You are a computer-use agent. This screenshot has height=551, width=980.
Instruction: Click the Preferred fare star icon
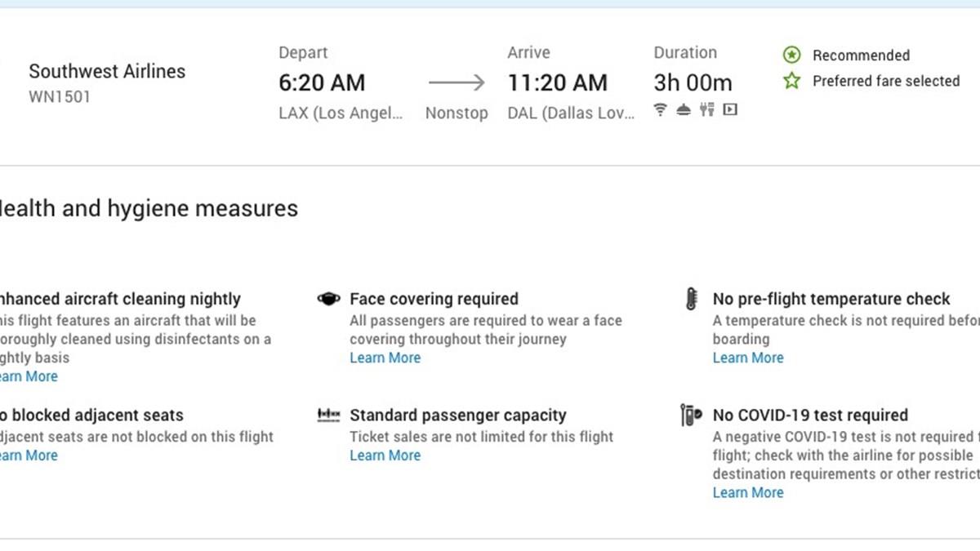pos(791,81)
